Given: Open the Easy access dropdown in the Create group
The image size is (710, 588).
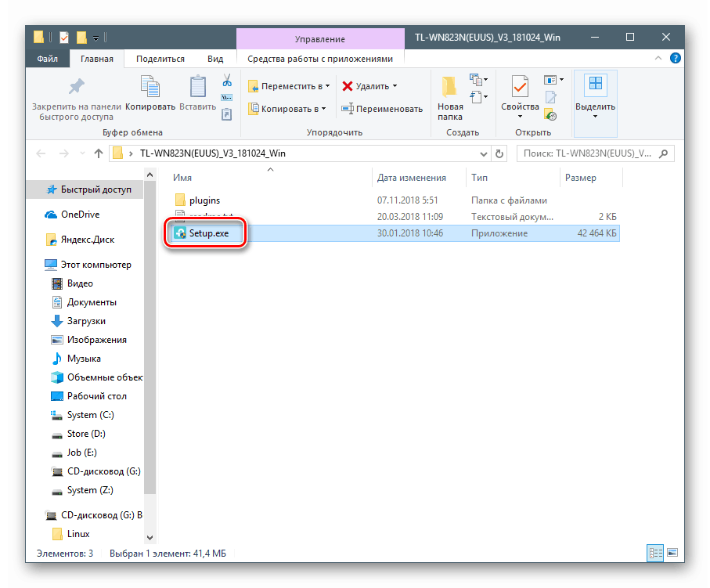Looking at the screenshot, I should [x=478, y=97].
